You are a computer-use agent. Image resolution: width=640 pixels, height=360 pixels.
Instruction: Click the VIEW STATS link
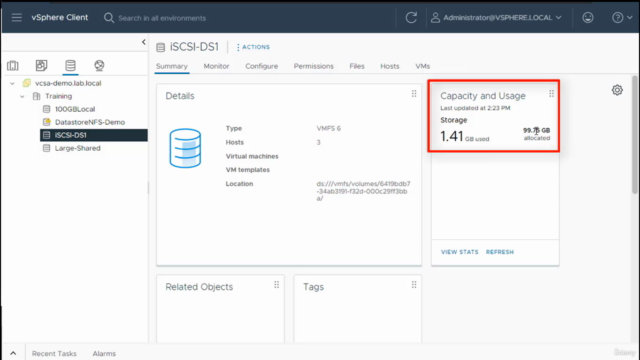(460, 252)
